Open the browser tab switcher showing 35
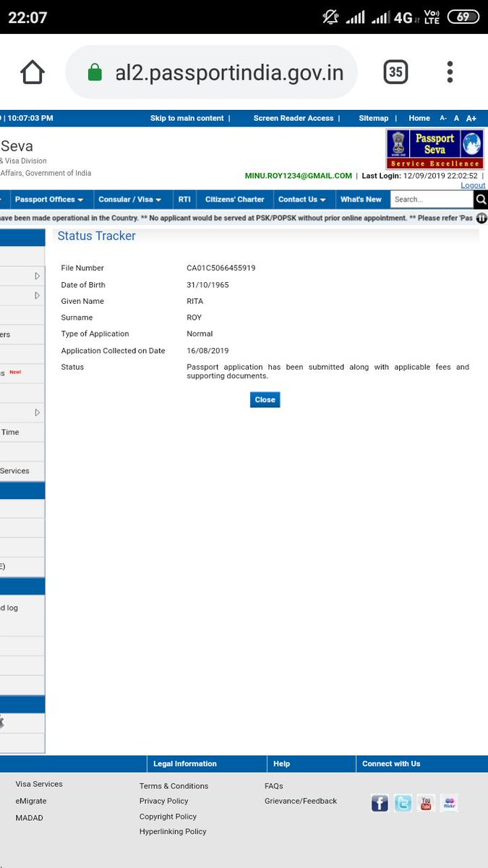Viewport: 488px width, 868px height. 395,72
